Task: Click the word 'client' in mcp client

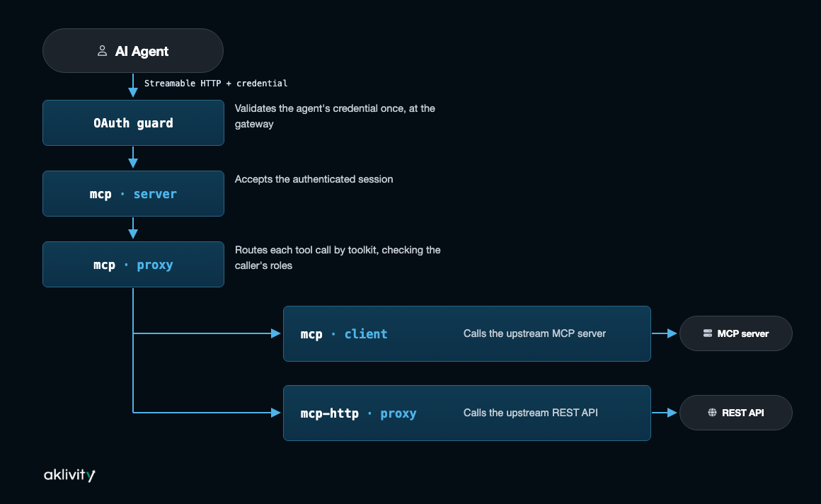Action: tap(366, 333)
